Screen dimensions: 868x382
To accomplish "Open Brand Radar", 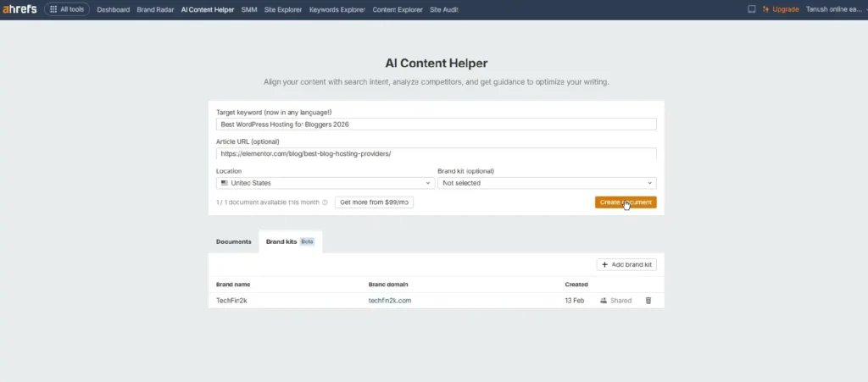I will click(155, 9).
